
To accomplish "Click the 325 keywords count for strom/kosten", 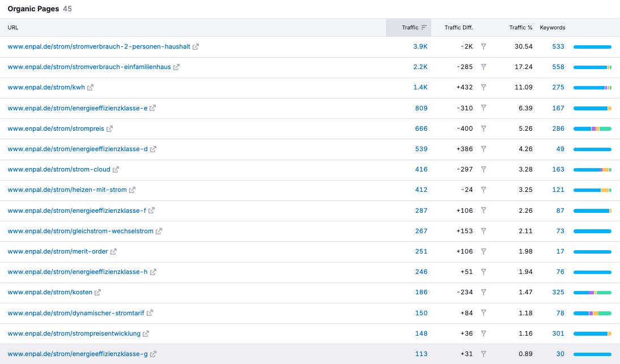I will (x=558, y=292).
